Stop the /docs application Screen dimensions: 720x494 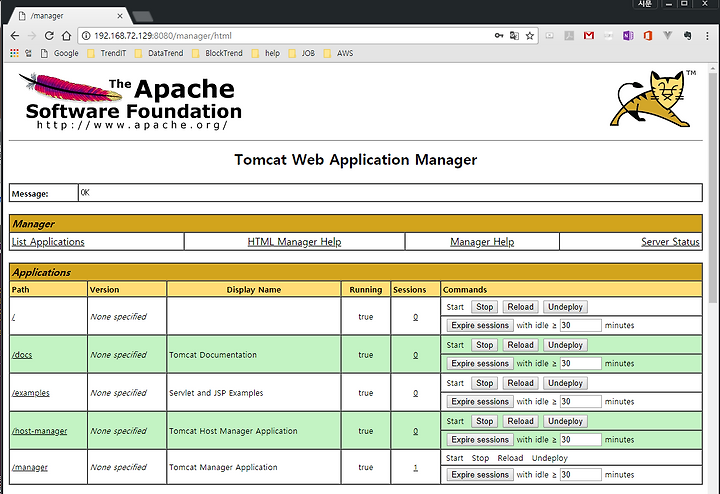pos(484,345)
